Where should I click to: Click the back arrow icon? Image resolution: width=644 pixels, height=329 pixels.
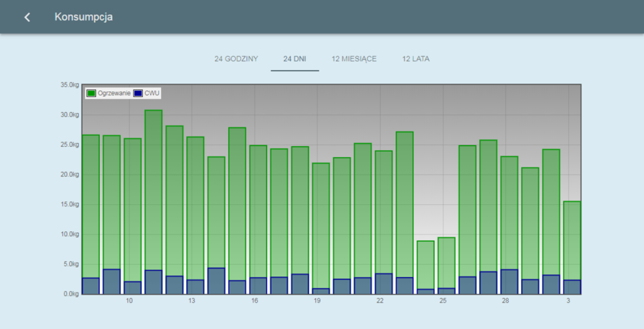[27, 17]
